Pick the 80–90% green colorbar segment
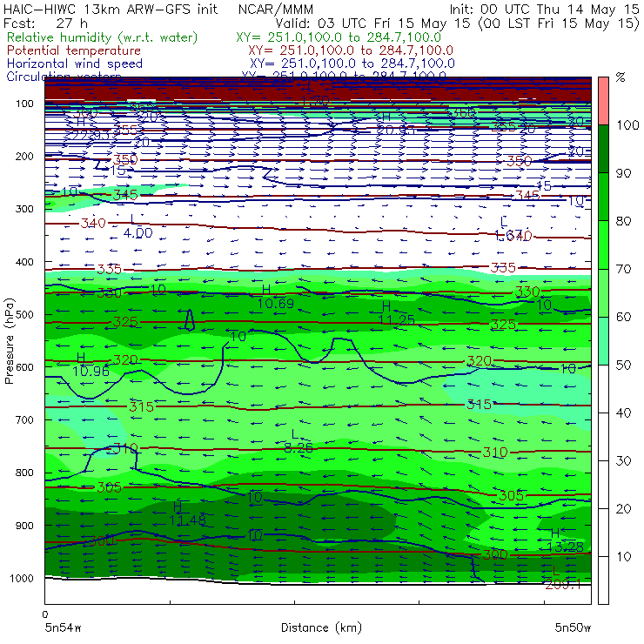644x644 pixels. 603,197
